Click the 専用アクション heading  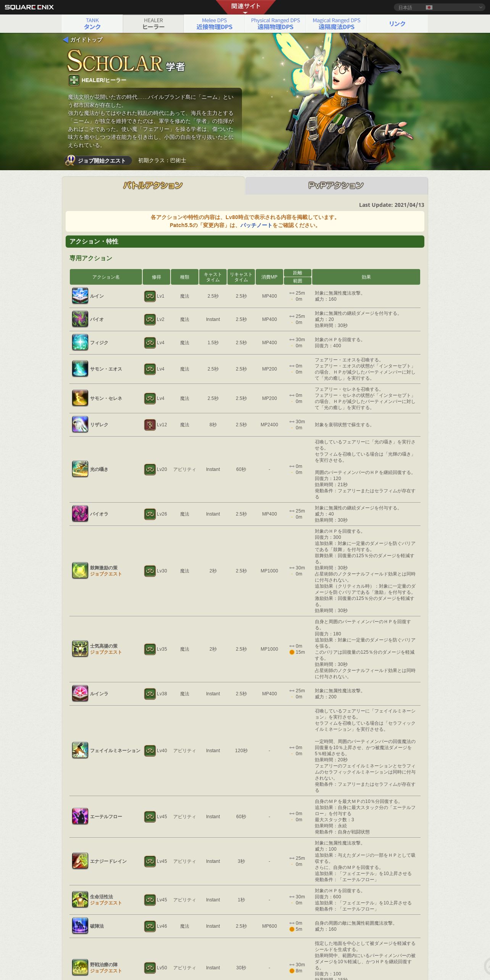pos(91,258)
